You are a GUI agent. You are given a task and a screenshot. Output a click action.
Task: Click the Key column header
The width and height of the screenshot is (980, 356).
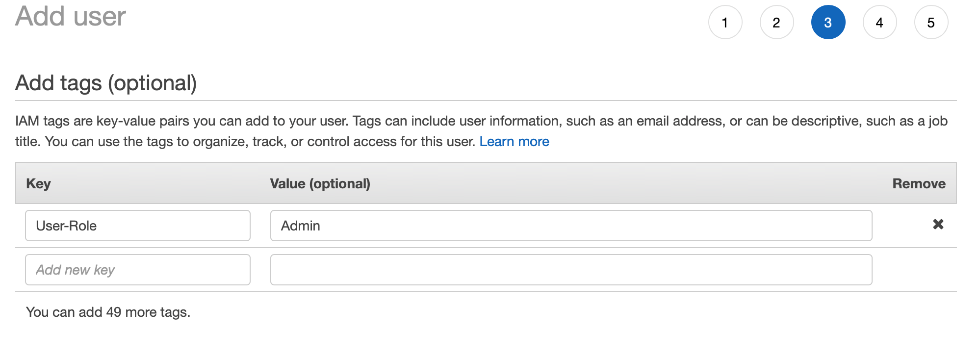point(39,183)
